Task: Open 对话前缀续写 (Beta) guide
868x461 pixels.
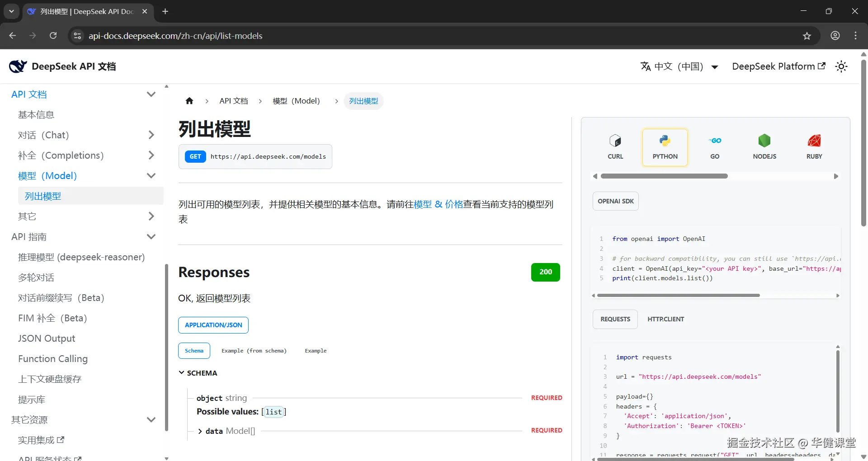Action: [61, 298]
